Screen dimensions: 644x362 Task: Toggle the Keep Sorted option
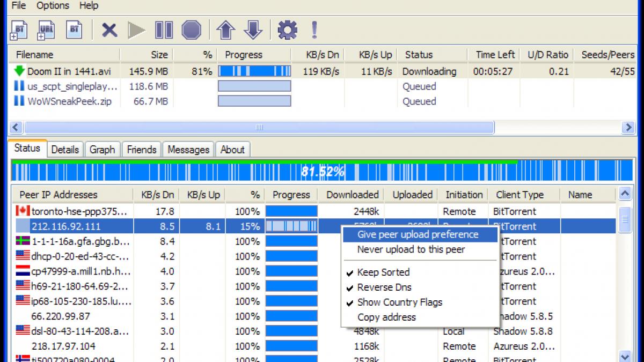tap(383, 272)
